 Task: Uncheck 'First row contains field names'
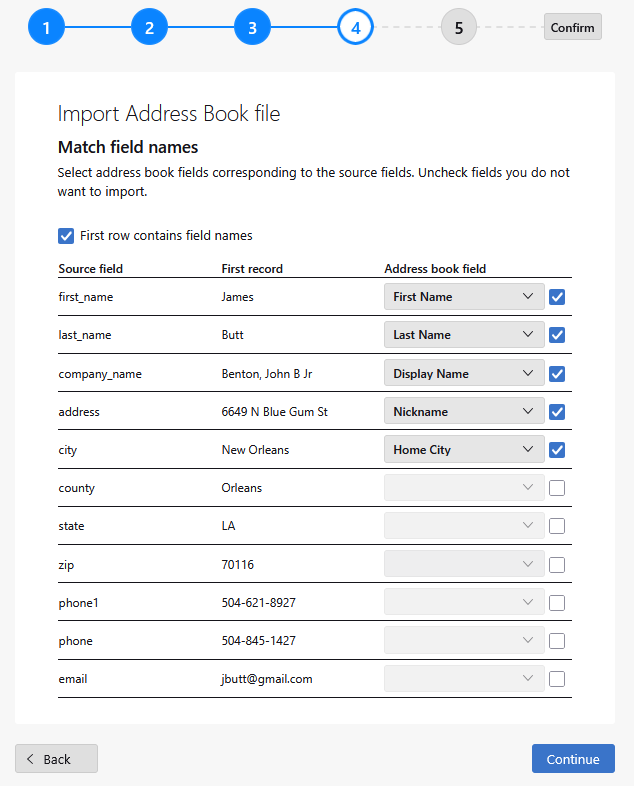[x=67, y=236]
